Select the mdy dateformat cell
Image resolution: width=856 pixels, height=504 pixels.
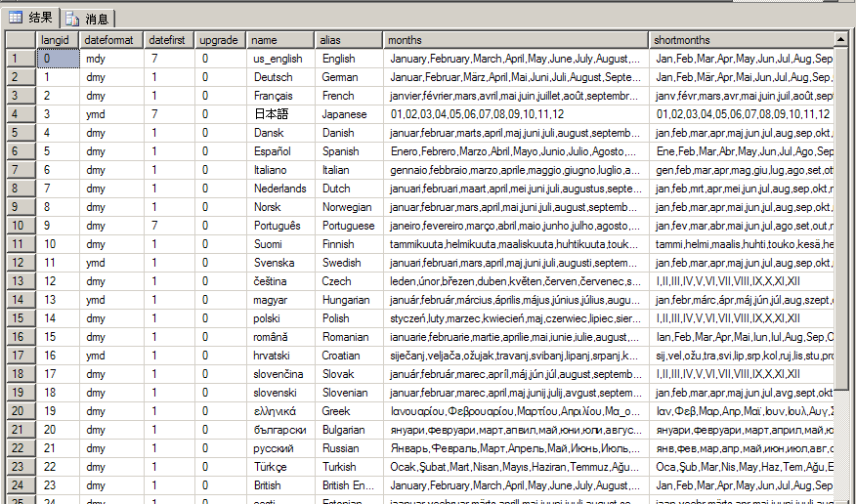coord(112,59)
